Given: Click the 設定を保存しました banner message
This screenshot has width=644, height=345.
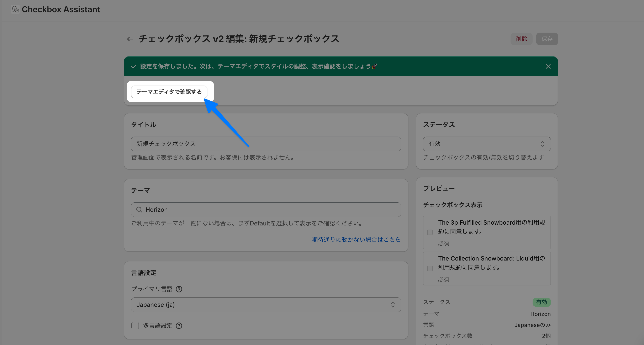Looking at the screenshot, I should coord(259,66).
